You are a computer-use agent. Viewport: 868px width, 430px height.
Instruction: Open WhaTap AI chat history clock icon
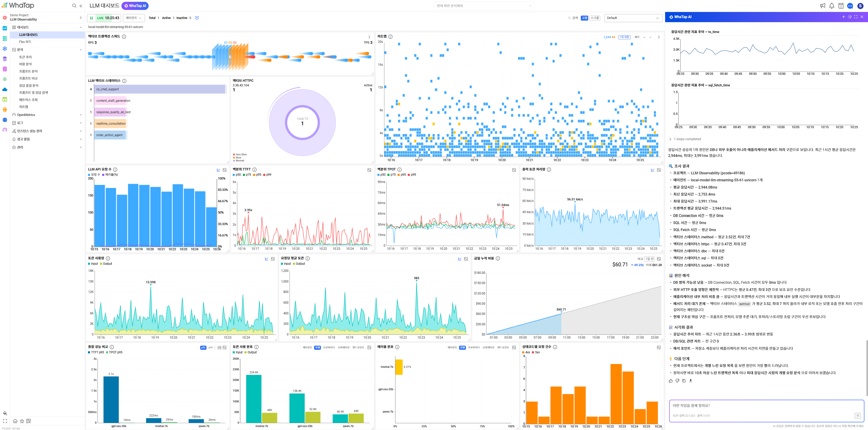coord(849,17)
